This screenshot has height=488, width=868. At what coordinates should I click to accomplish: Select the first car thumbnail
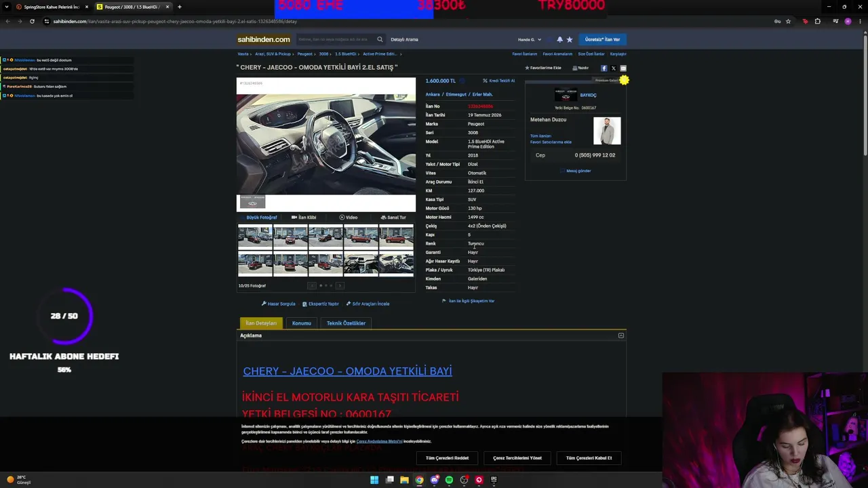click(x=255, y=238)
